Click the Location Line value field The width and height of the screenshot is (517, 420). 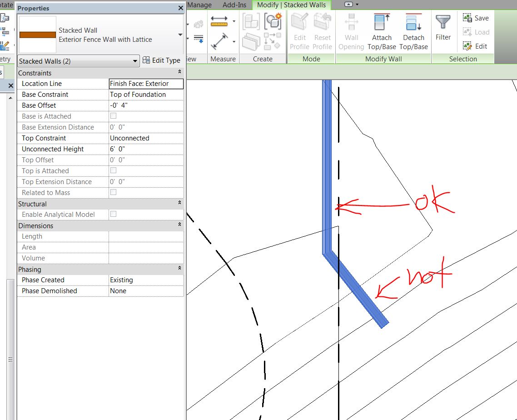(x=146, y=84)
